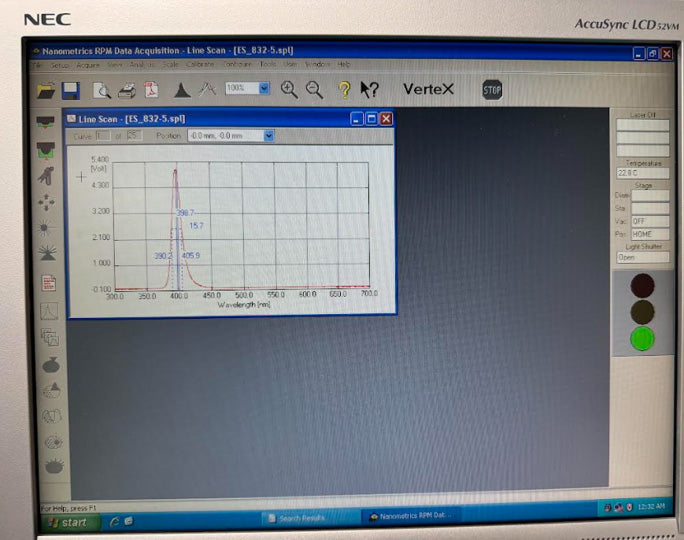The height and width of the screenshot is (540, 684).
Task: Click the middle dark yellow indicator light
Action: (x=642, y=311)
